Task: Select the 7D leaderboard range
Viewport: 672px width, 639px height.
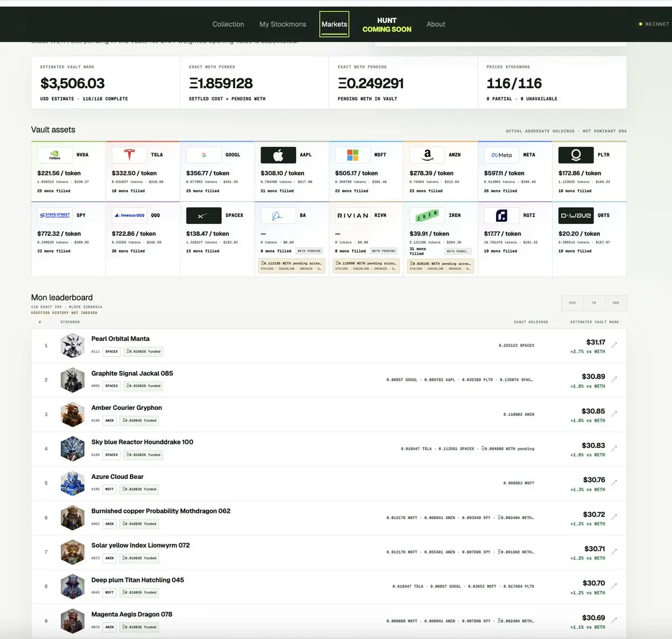Action: point(594,303)
